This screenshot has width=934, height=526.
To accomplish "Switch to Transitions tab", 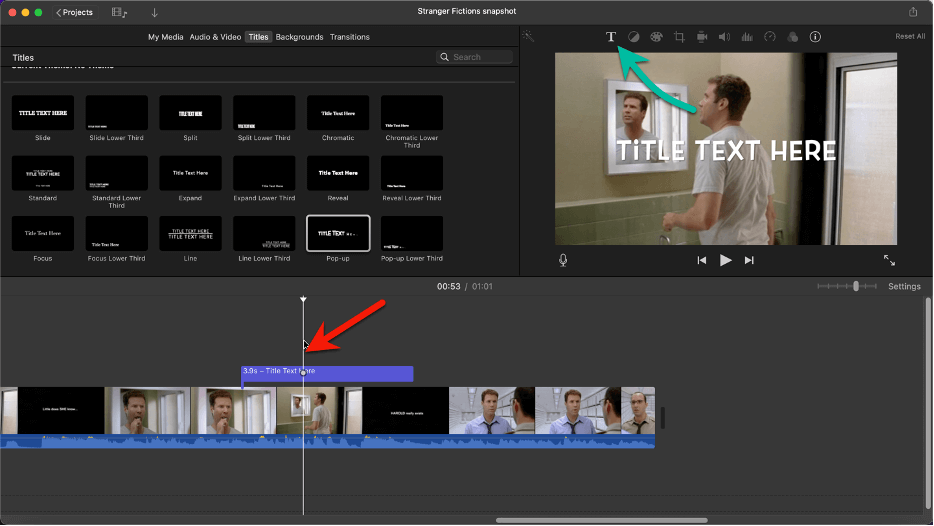I will click(x=350, y=37).
